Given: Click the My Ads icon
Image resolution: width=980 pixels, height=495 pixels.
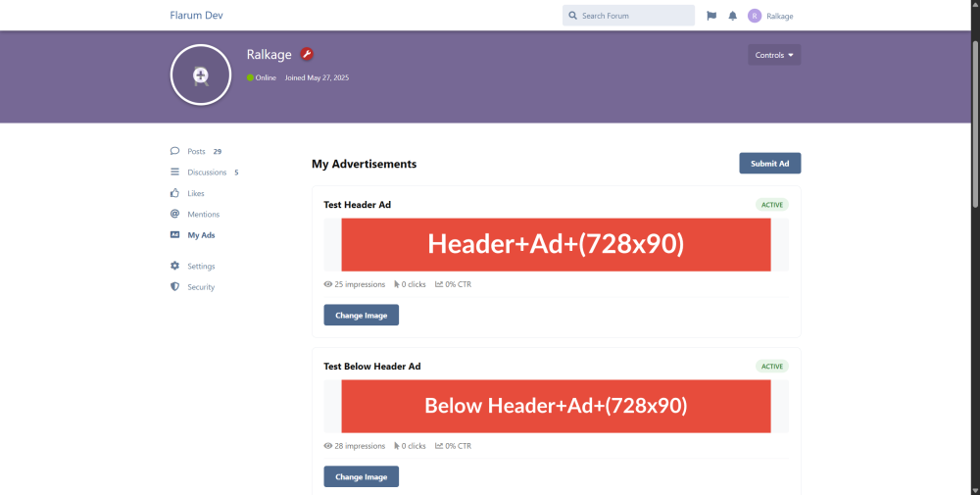Looking at the screenshot, I should (174, 235).
